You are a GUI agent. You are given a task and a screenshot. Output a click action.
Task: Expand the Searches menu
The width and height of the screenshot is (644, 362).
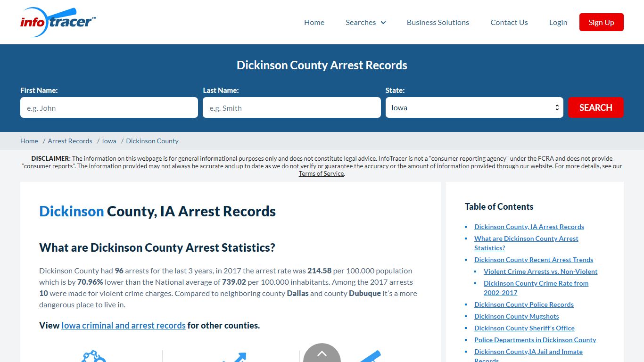click(366, 22)
